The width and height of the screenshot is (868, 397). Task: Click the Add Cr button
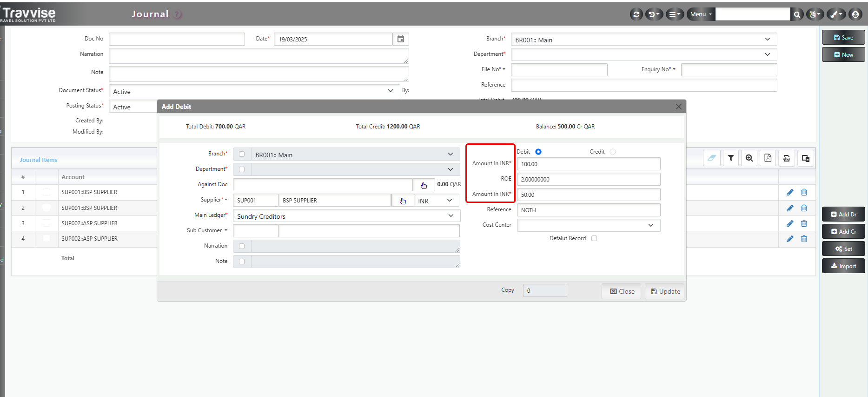pos(843,231)
